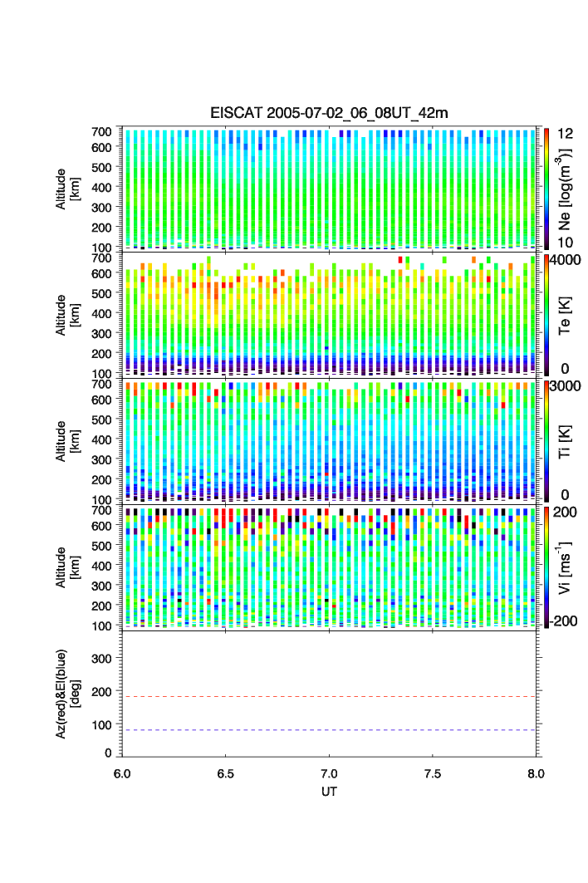Click the 7.0 tick label on UT axis
Screen dimensions: 588x883
[x=330, y=773]
